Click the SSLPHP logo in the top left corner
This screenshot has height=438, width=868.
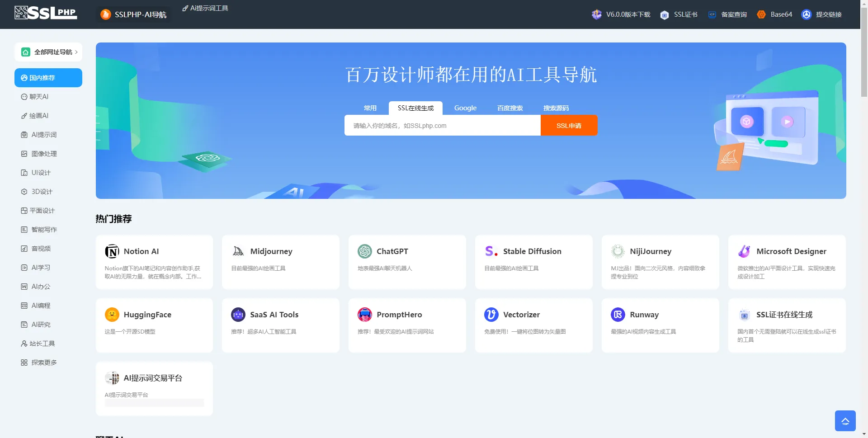point(45,13)
